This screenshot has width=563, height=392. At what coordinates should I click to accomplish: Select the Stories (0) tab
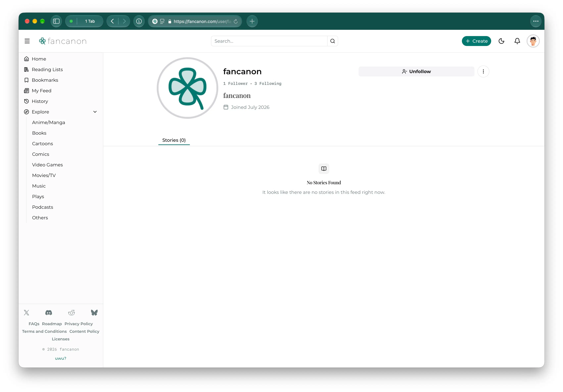pos(174,140)
